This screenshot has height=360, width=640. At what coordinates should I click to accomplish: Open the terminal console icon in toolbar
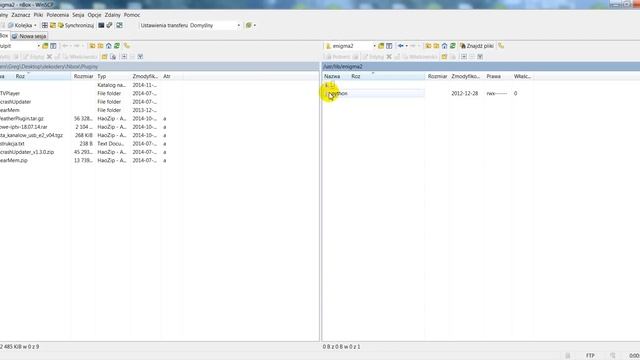click(x=101, y=25)
